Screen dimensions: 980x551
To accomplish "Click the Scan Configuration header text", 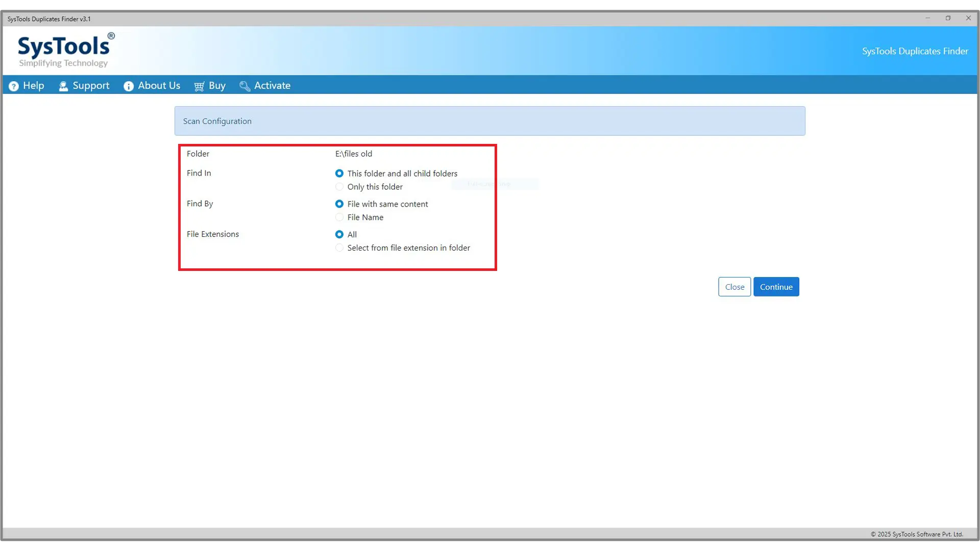I will pos(217,121).
